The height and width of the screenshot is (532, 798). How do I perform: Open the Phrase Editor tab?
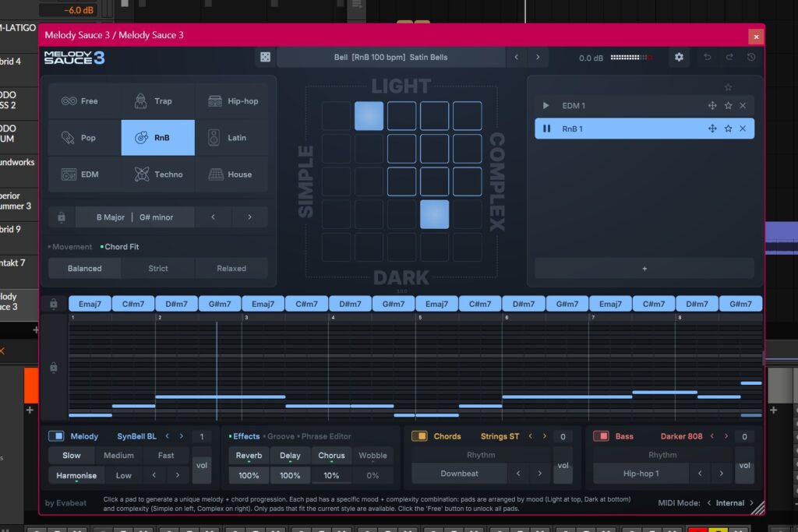pyautogui.click(x=326, y=436)
